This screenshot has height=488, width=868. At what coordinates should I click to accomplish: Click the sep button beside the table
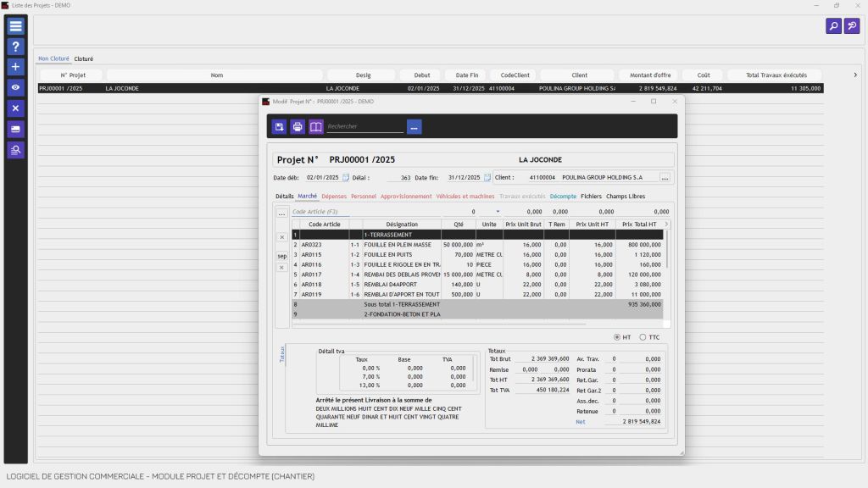282,256
